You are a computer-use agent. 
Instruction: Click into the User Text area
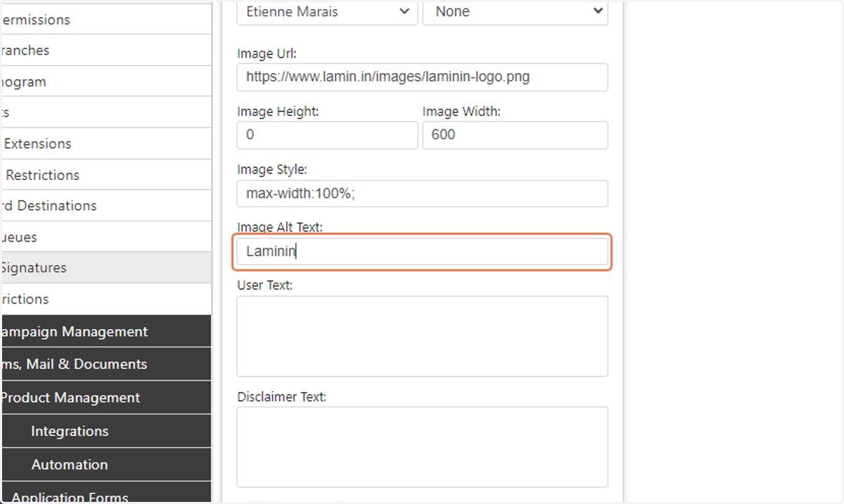pos(422,336)
